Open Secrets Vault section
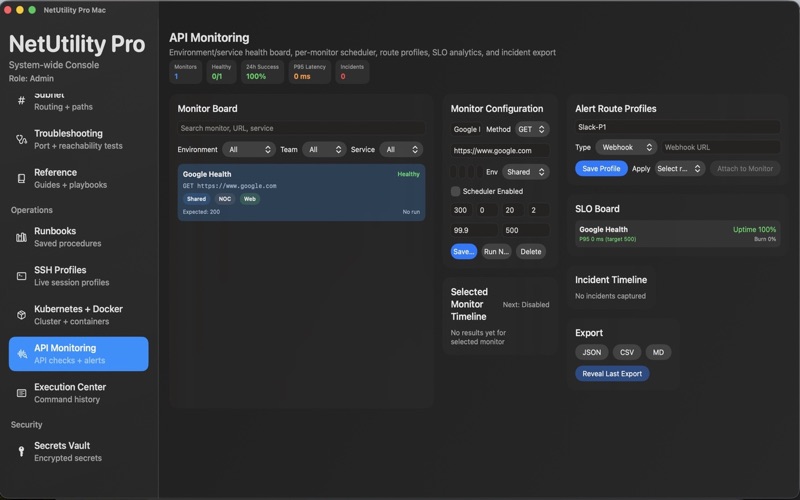The width and height of the screenshot is (800, 500). pos(79,451)
